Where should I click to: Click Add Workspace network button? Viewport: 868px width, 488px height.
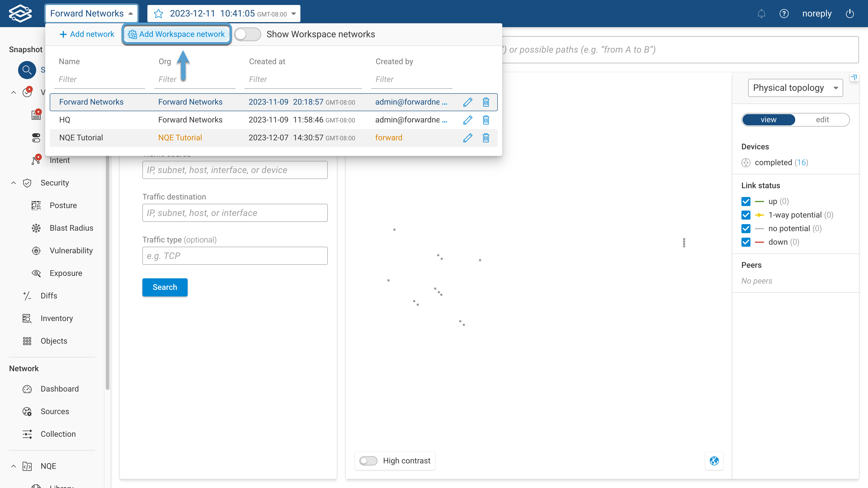click(x=177, y=34)
